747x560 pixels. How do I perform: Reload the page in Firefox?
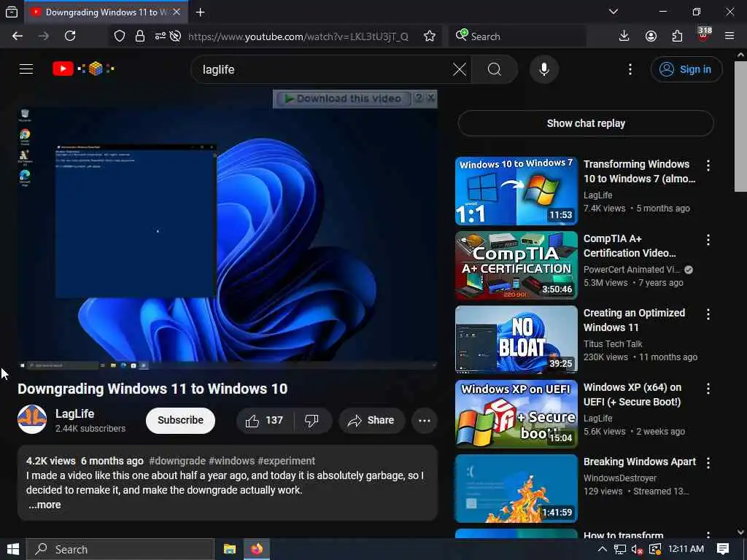tap(70, 36)
